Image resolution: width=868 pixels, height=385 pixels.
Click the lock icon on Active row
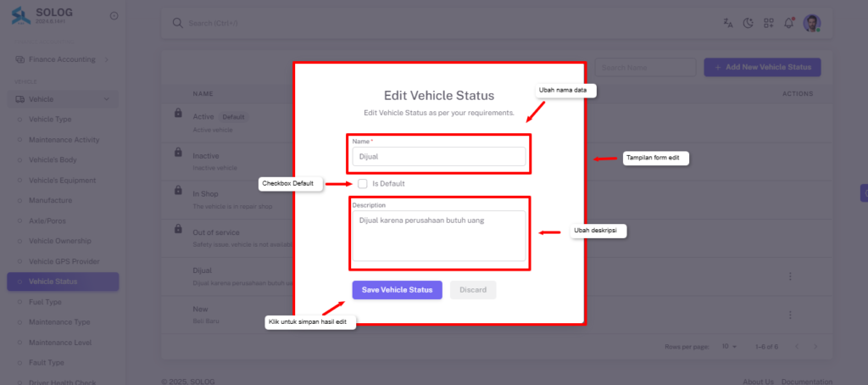coord(178,113)
